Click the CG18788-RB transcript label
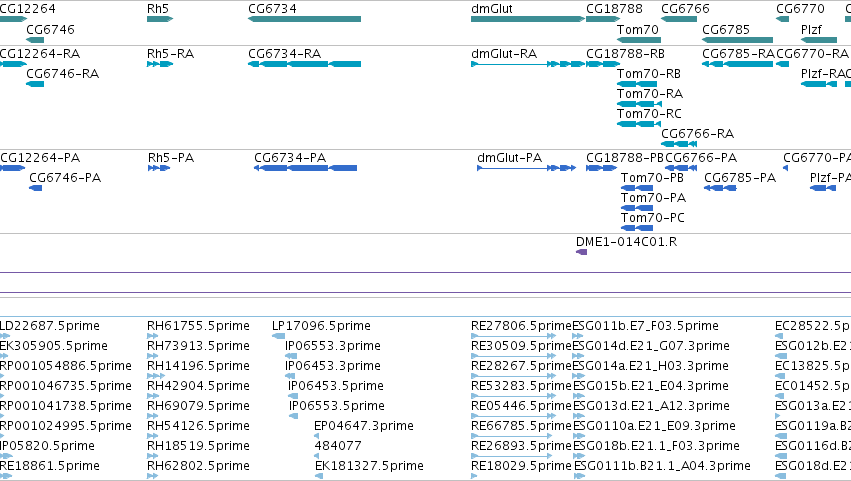This screenshot has height=481, width=851. [x=625, y=54]
